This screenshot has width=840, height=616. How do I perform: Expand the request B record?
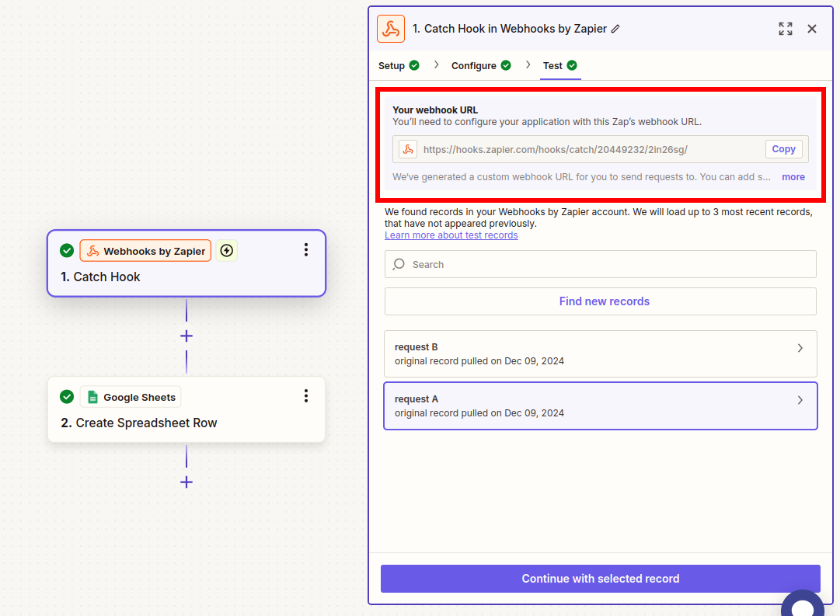click(800, 347)
